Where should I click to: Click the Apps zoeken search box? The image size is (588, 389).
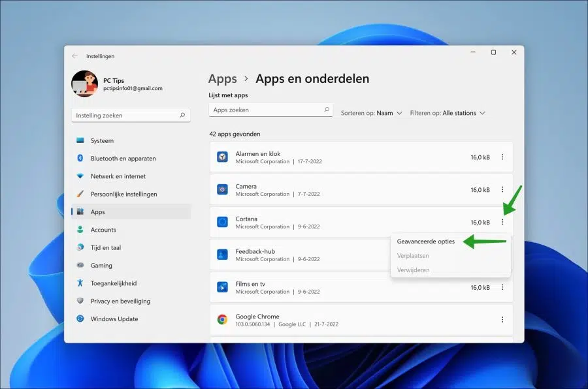click(x=270, y=110)
